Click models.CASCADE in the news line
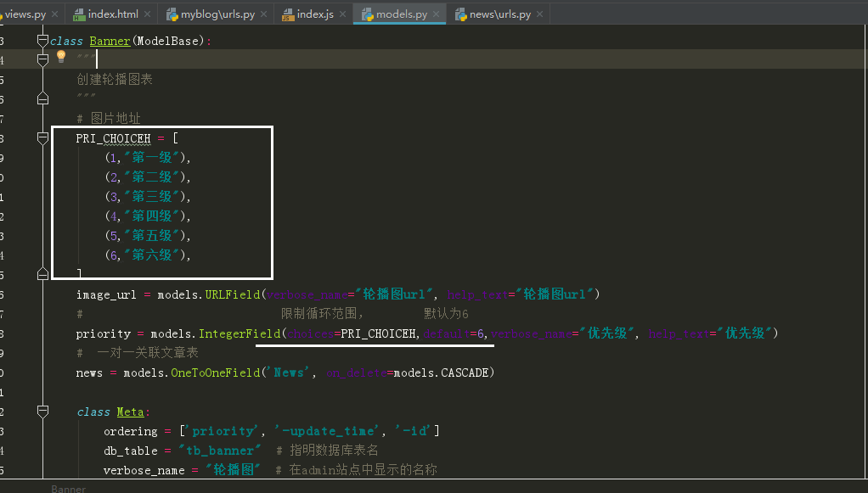This screenshot has height=493, width=868. [x=441, y=373]
